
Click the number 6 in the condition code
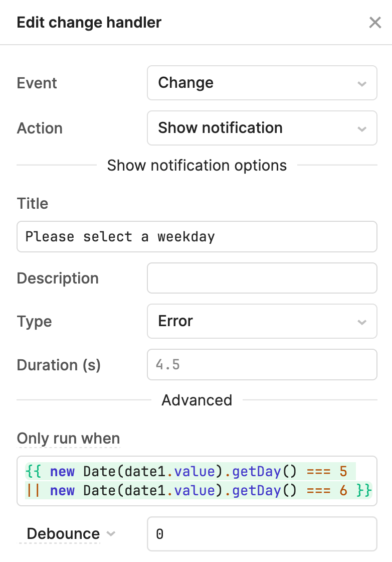(x=343, y=490)
